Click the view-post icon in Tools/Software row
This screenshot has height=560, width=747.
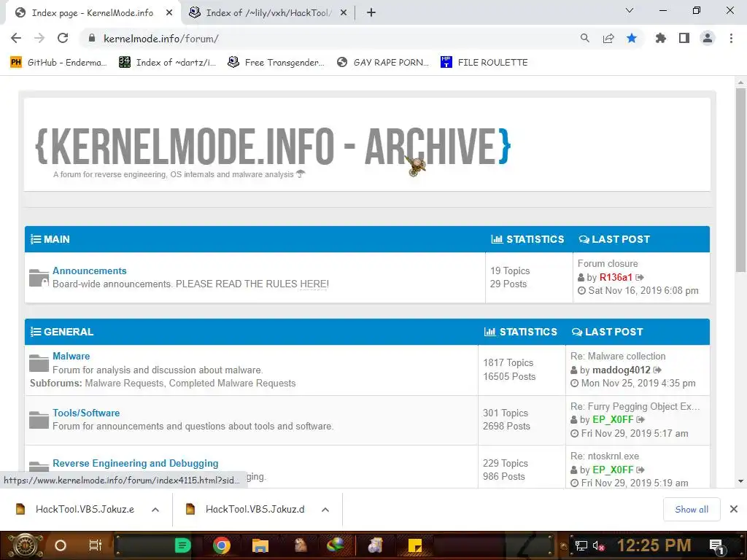[640, 419]
